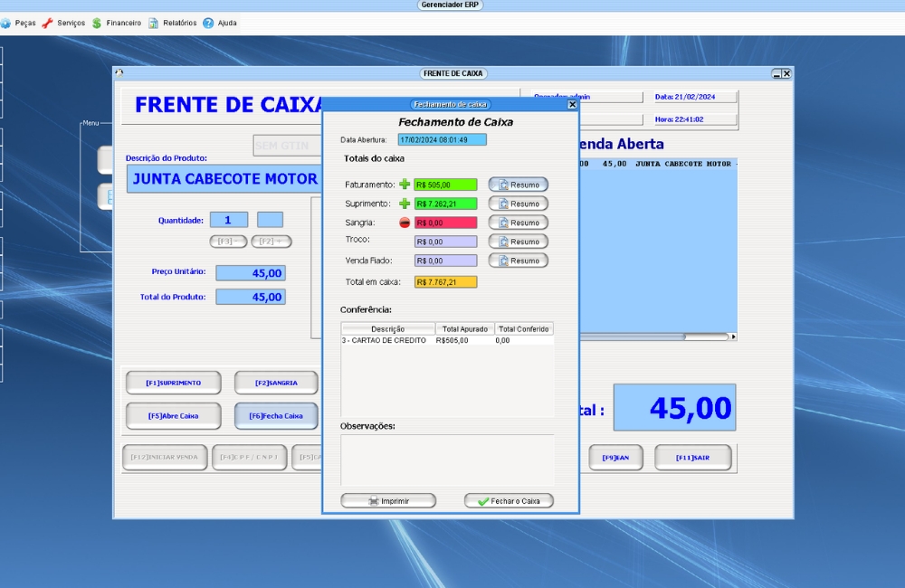
Task: Click the [F12]INICIAR VENDA button
Action: (165, 457)
